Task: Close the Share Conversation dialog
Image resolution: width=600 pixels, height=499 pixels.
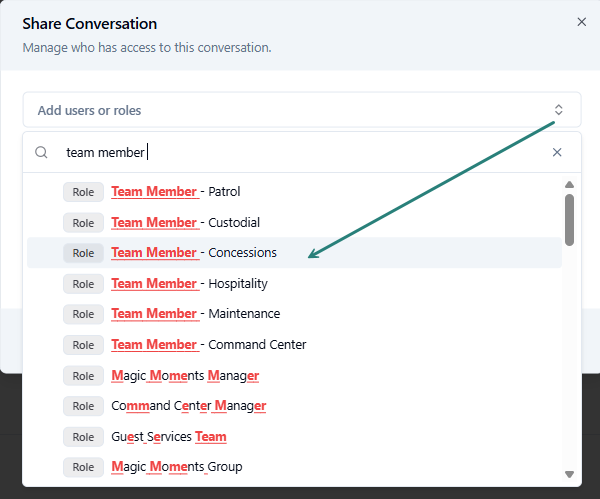Action: 582,22
